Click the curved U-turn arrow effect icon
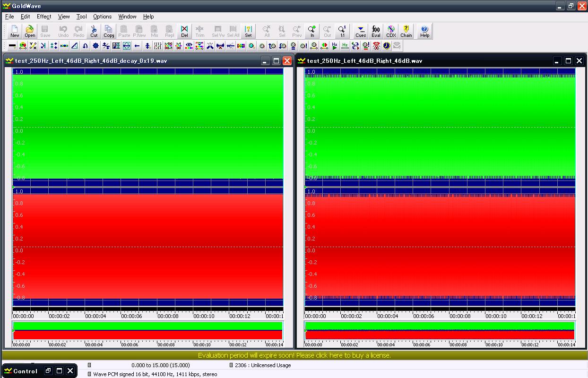 point(85,46)
